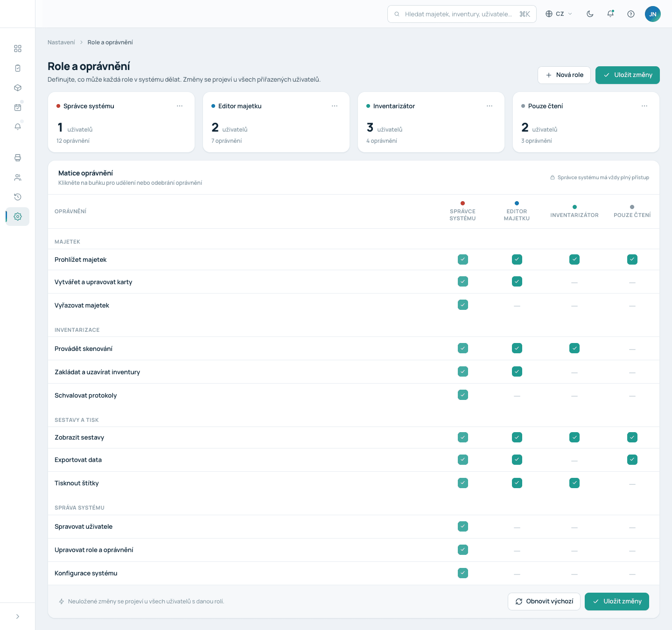The width and height of the screenshot is (672, 630).
Task: Click the Konfigurace systému row label
Action: click(x=86, y=574)
